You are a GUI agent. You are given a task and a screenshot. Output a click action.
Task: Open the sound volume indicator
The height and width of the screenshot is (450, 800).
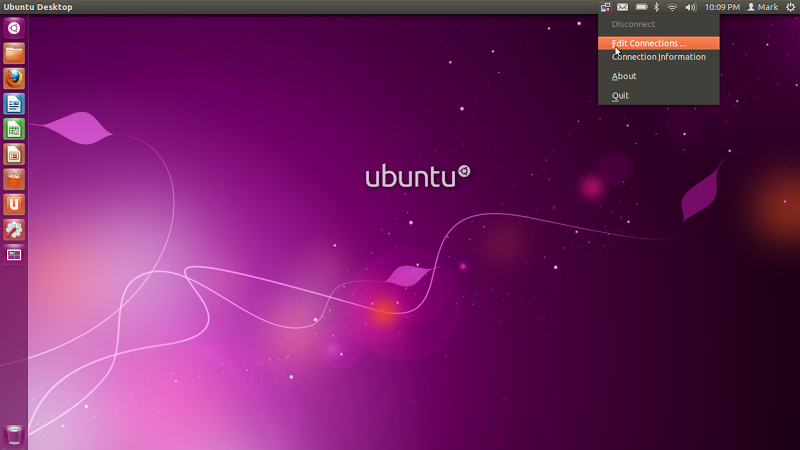coord(691,7)
